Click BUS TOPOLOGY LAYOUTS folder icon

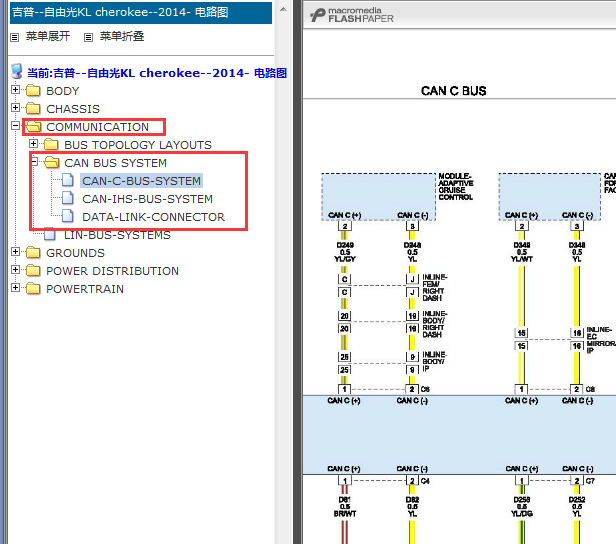(51, 145)
